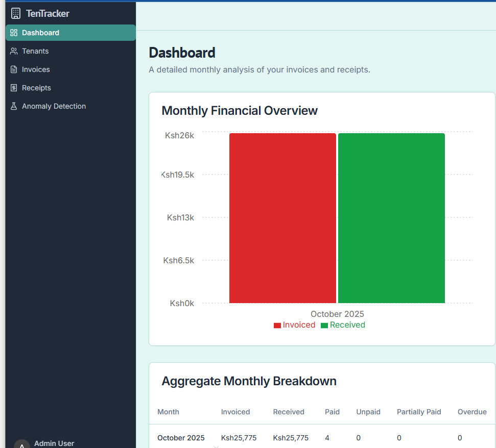Click the Admin User name label
Viewport: 496px width, 448px height.
[x=54, y=443]
